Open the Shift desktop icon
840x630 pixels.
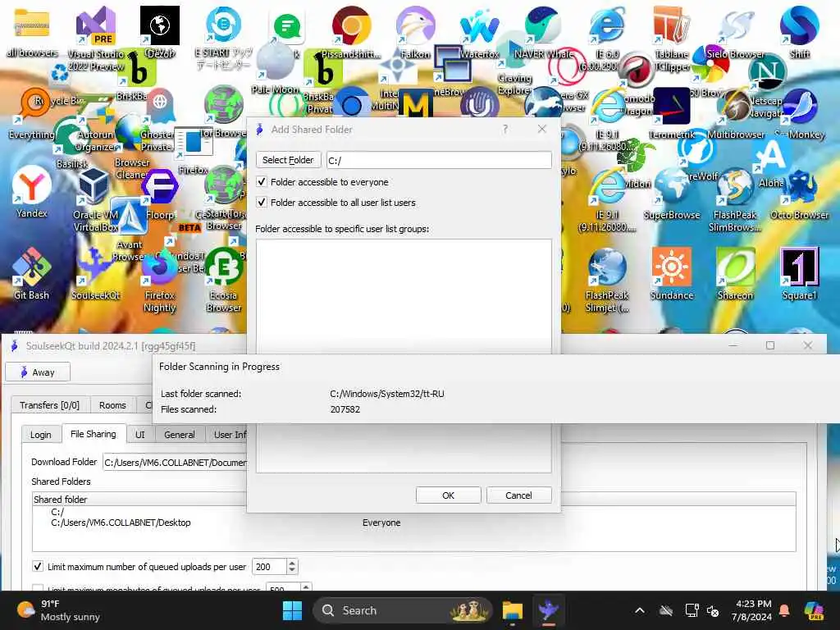pyautogui.click(x=799, y=31)
